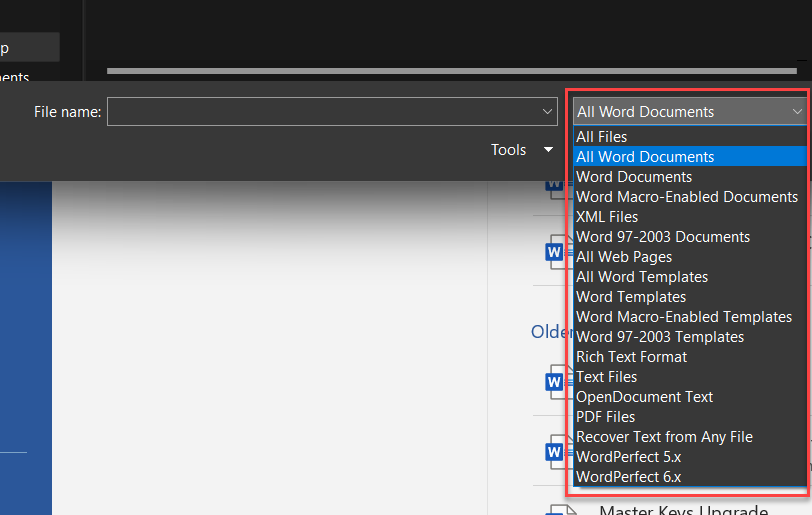The image size is (812, 515).
Task: Select XML Files file type
Action: [x=690, y=217]
